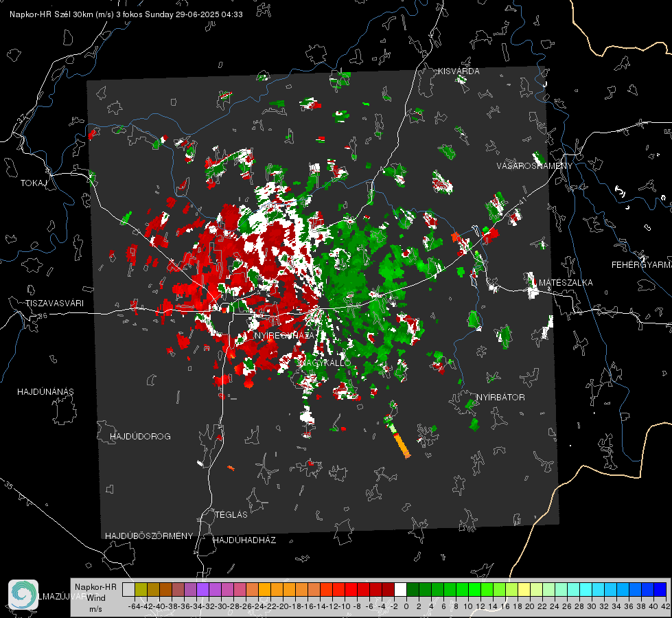Click the road number "36" near Tiszavasvári
This screenshot has width=672, height=618.
tap(43, 316)
